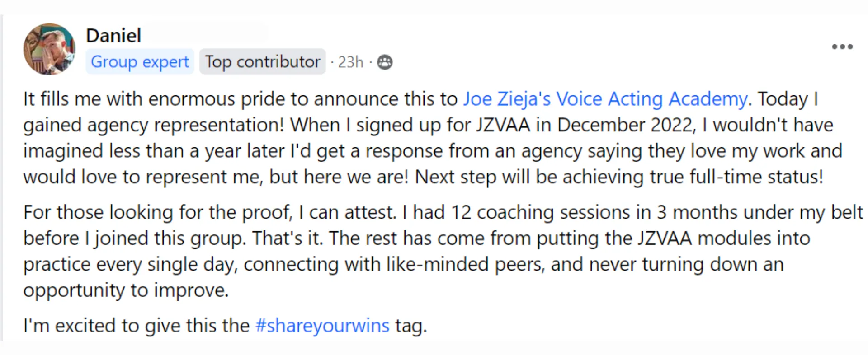Open Joe Zieja's Voice Acting Academy link
The image size is (868, 355).
605,99
